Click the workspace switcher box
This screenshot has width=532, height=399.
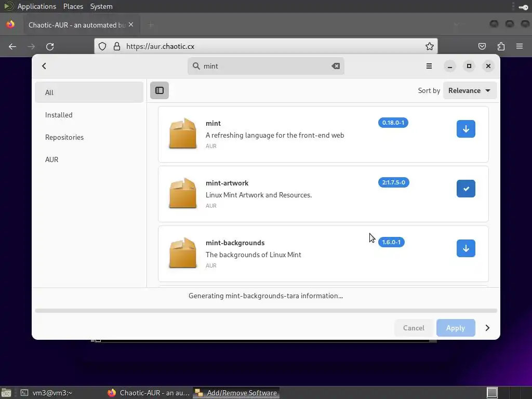(x=492, y=393)
